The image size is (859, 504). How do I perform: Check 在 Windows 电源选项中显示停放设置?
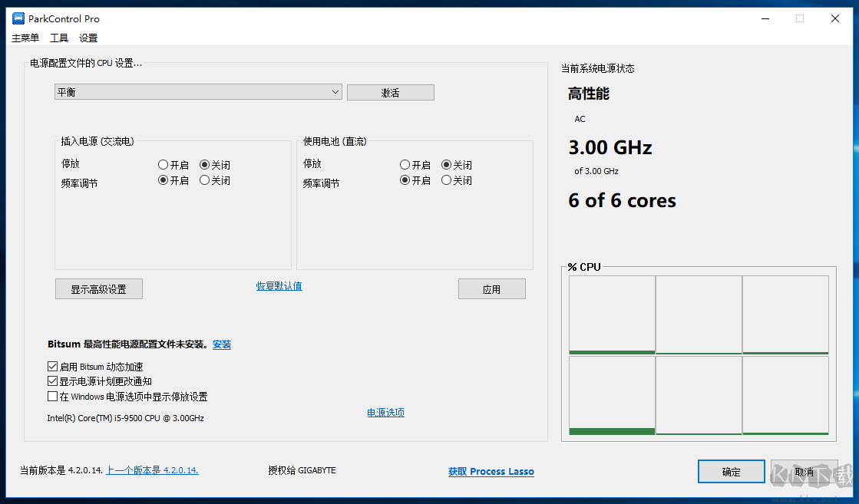[52, 397]
